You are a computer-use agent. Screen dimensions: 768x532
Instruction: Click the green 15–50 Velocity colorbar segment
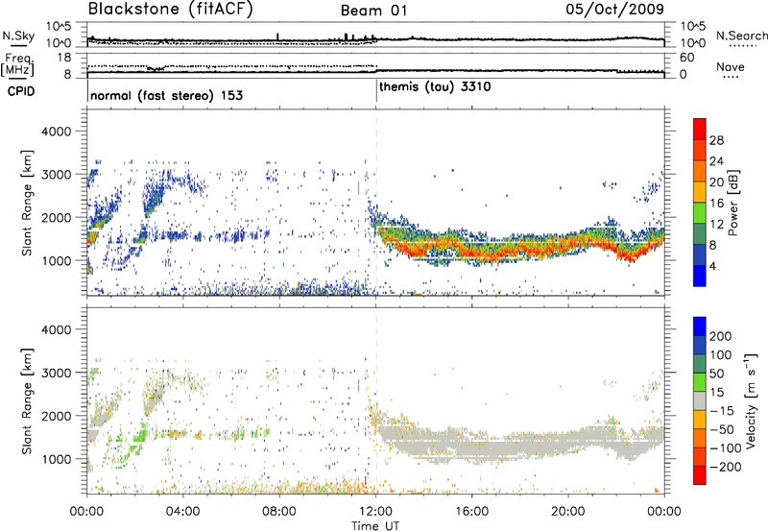(x=700, y=382)
